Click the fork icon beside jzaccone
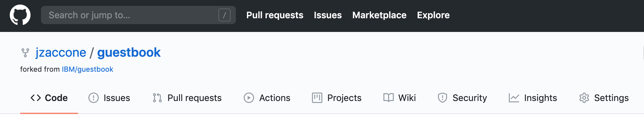 25,52
